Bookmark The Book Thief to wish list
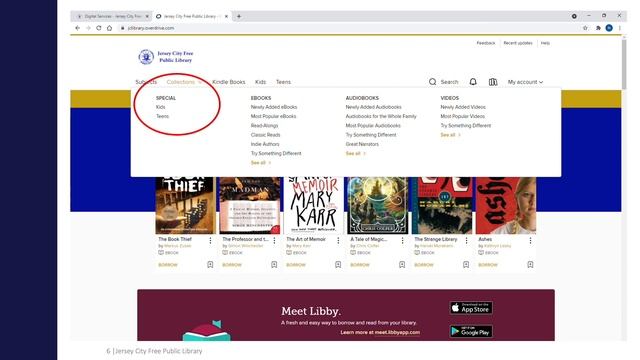640x360 pixels. pos(210,264)
